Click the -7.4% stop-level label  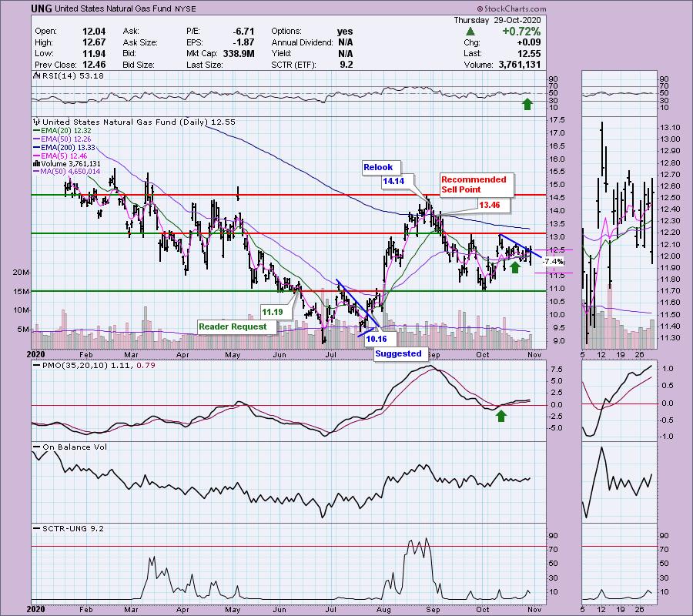click(x=552, y=262)
